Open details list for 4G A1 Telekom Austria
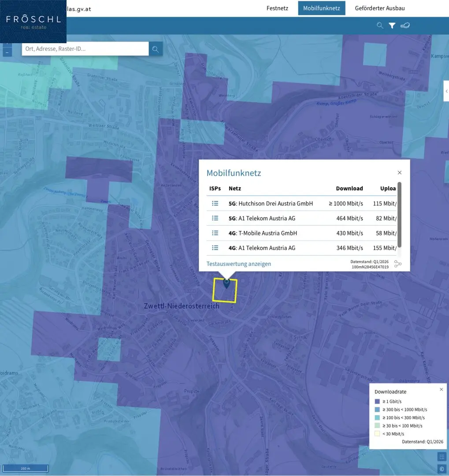Viewport: 449px width, 476px height. (215, 248)
